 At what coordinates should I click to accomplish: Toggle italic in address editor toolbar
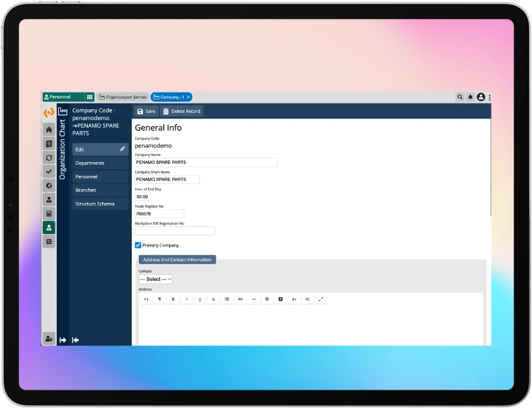click(x=186, y=299)
